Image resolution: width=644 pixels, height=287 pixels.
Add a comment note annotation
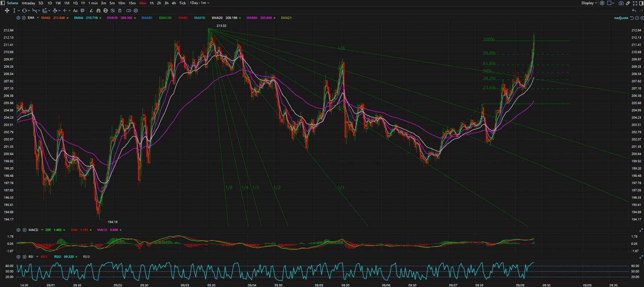83,10
